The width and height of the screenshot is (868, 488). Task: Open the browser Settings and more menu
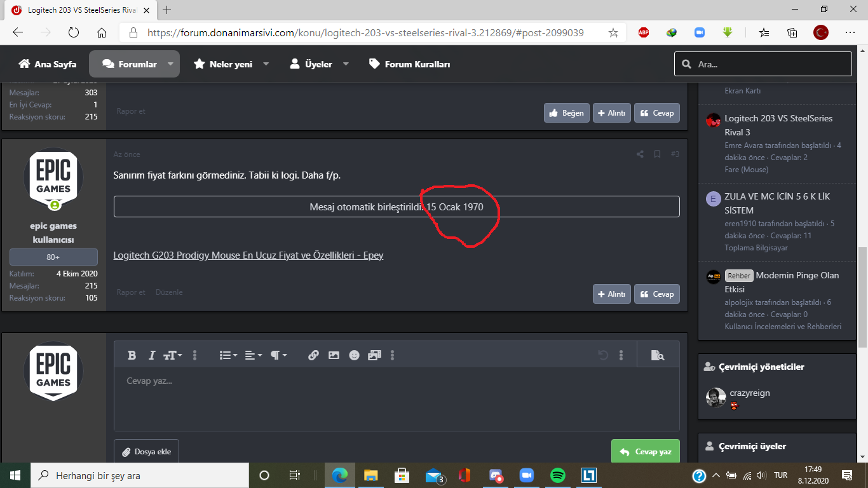pos(850,32)
